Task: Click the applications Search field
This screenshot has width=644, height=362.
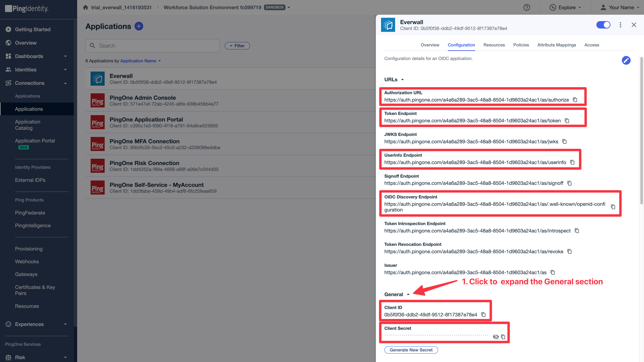Action: click(152, 46)
